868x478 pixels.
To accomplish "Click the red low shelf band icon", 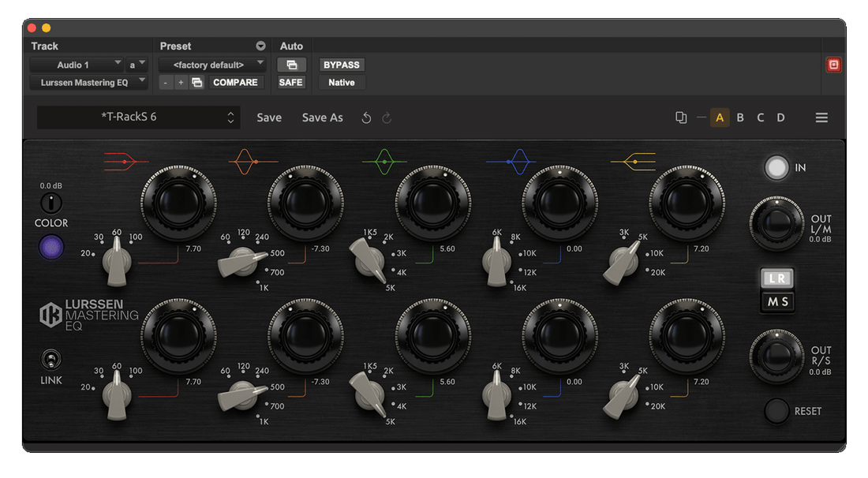I will pyautogui.click(x=126, y=162).
